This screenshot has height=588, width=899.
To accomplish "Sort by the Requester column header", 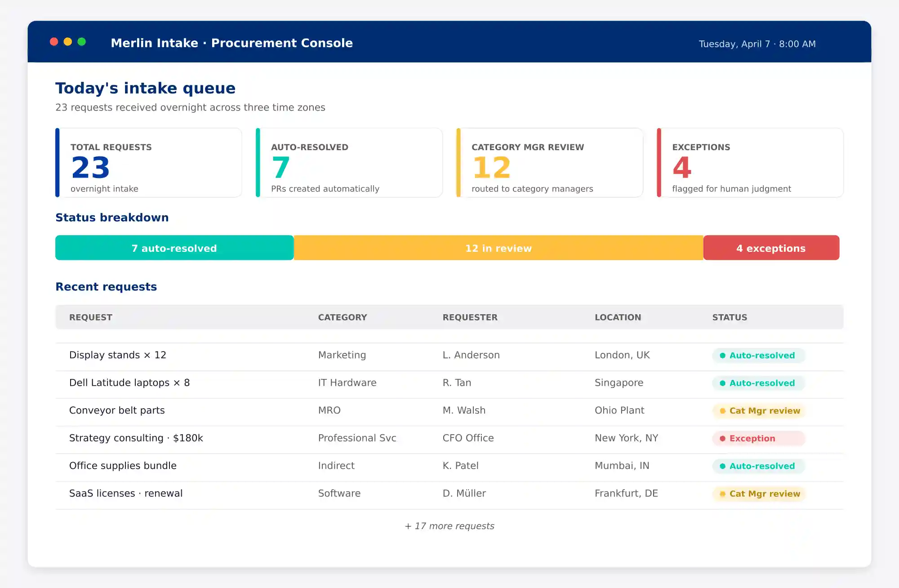I will tap(470, 317).
